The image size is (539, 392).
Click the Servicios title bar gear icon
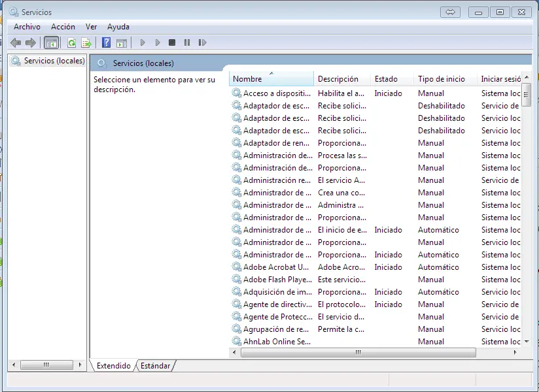click(x=14, y=12)
